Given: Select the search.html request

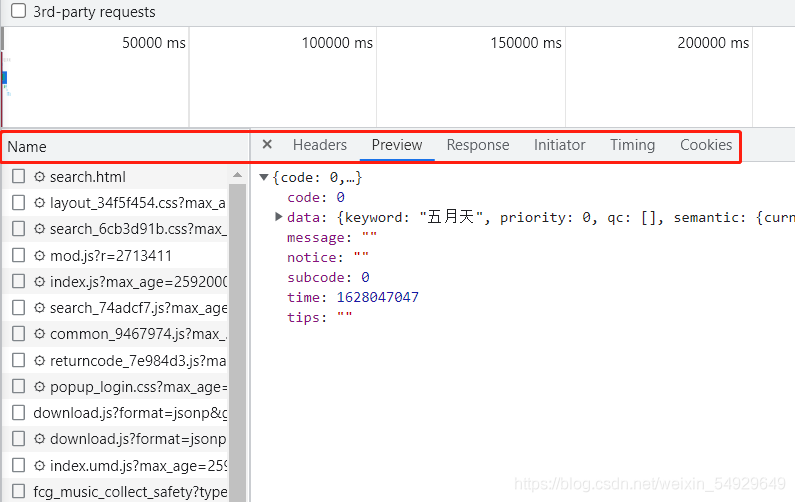Looking at the screenshot, I should [x=88, y=177].
